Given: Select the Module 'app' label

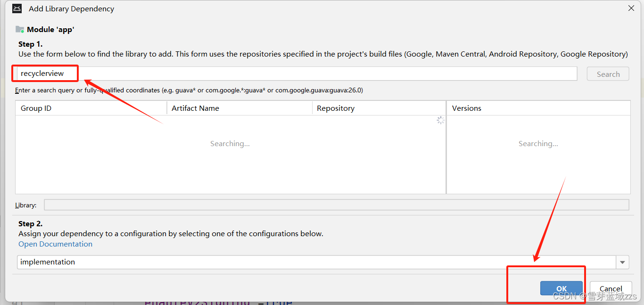Looking at the screenshot, I should tap(50, 29).
